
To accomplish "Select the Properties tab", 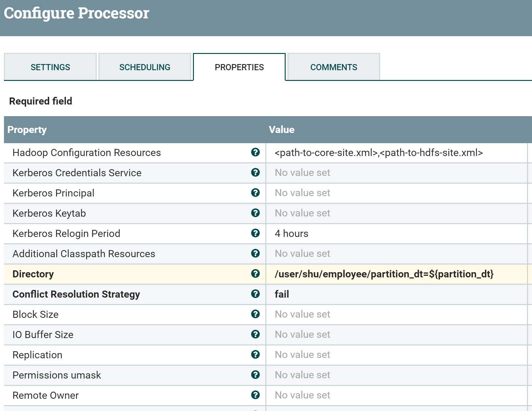I will point(239,67).
